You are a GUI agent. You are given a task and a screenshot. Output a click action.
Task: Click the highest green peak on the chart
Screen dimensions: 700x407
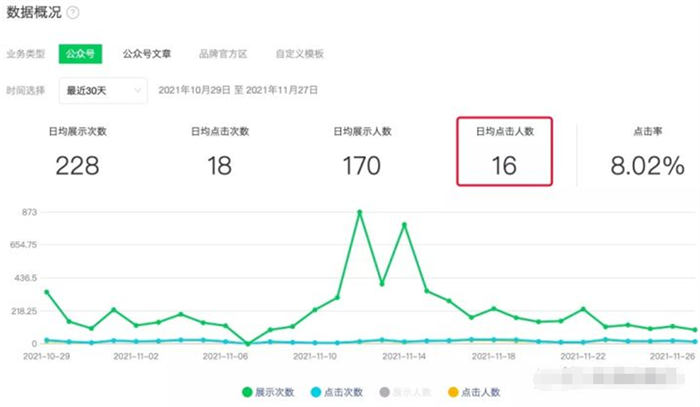360,212
